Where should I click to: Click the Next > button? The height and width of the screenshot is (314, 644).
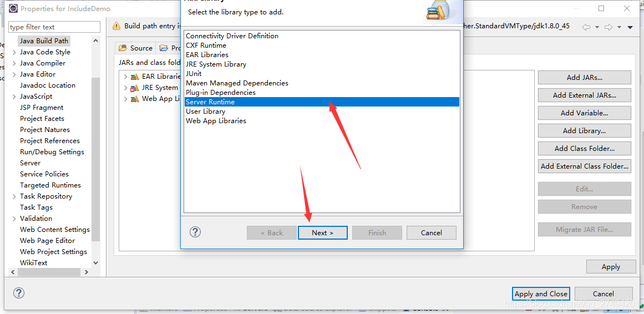tap(322, 232)
